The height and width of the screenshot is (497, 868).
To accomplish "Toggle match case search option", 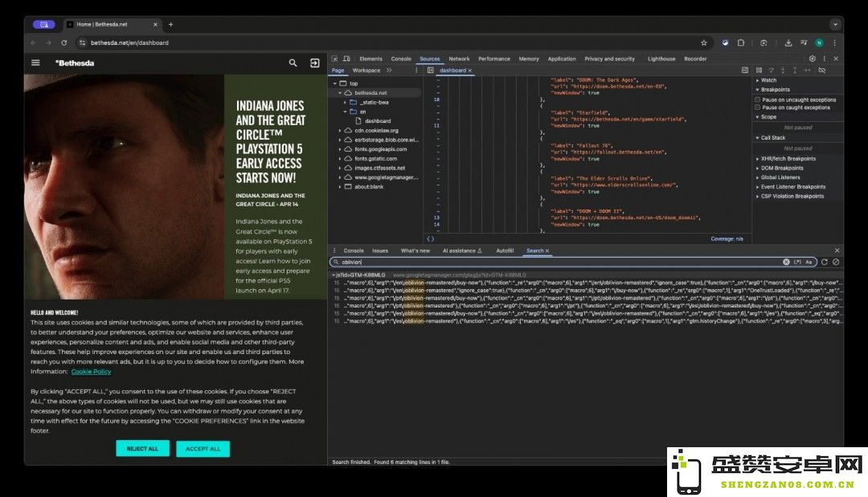I will [x=809, y=262].
